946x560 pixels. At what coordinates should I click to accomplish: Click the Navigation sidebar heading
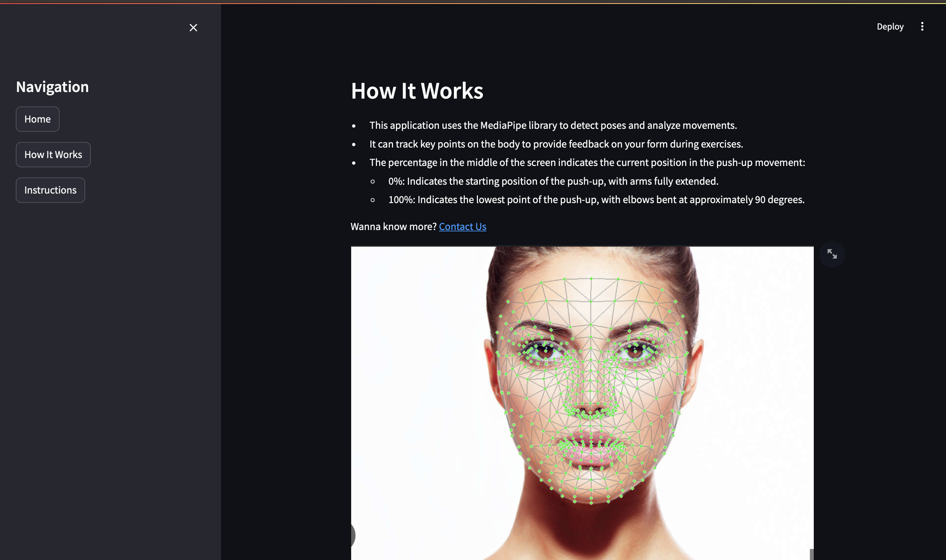pyautogui.click(x=53, y=87)
